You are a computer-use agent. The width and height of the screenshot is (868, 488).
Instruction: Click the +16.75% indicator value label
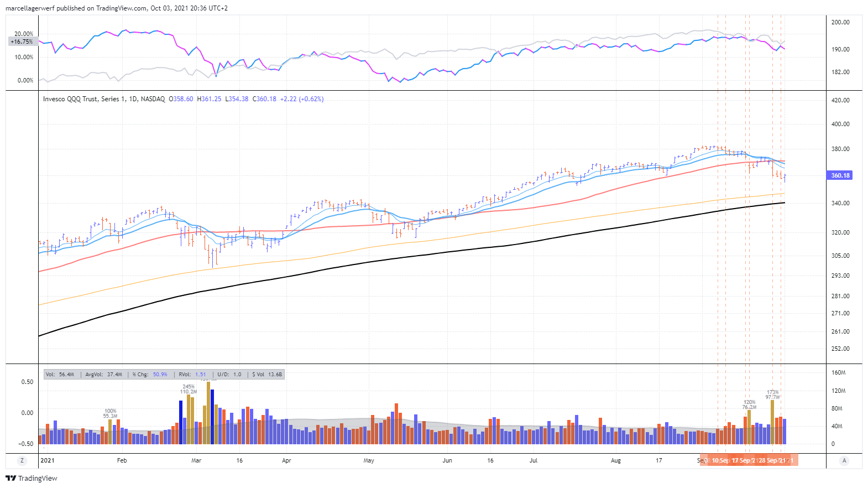[x=22, y=41]
